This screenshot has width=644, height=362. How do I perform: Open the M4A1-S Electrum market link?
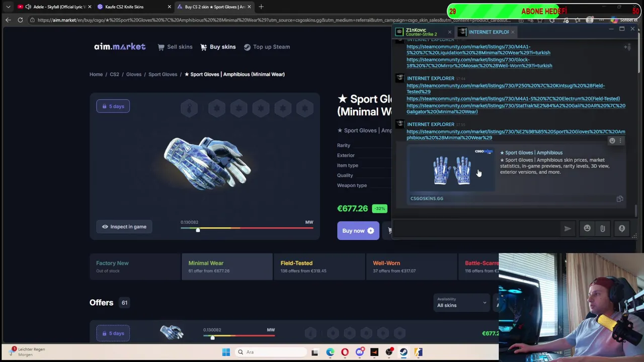click(x=513, y=99)
